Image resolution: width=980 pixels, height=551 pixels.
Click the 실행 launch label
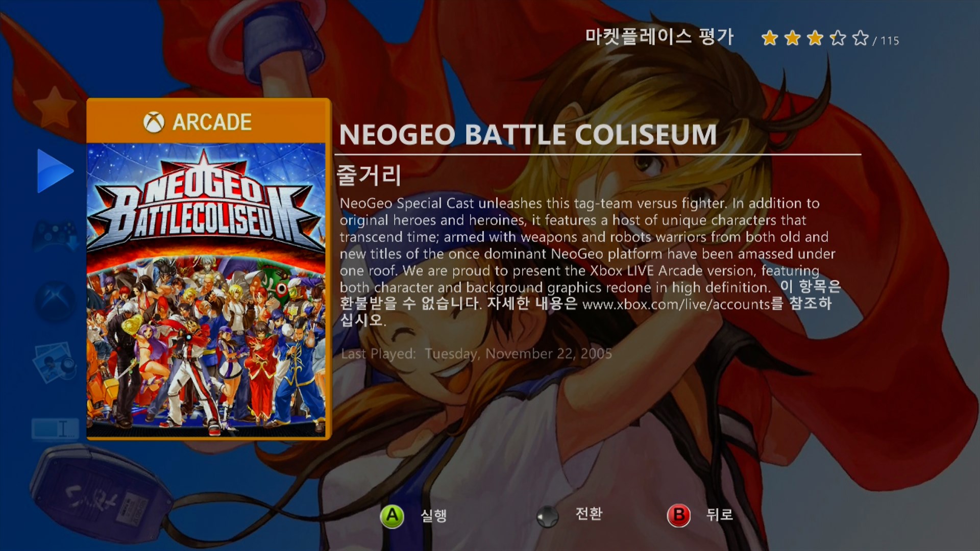[434, 516]
